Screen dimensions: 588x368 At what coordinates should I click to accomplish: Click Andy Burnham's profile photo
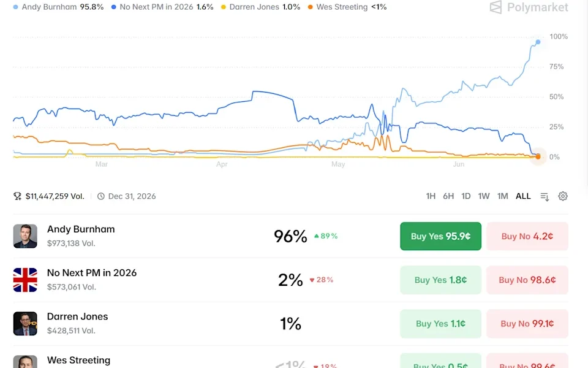coord(25,236)
